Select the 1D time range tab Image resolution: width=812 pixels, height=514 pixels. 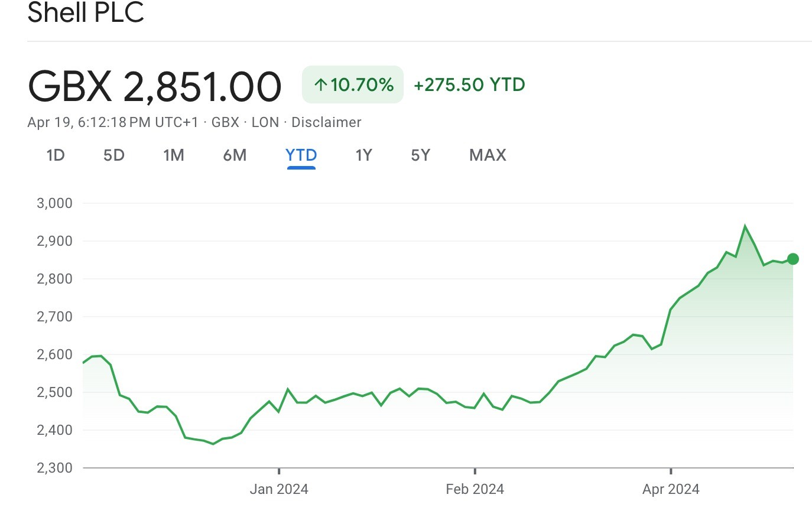(56, 155)
